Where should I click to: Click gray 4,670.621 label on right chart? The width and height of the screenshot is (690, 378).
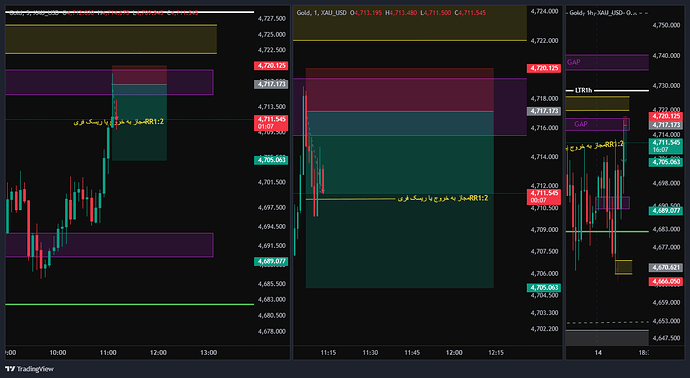point(666,268)
